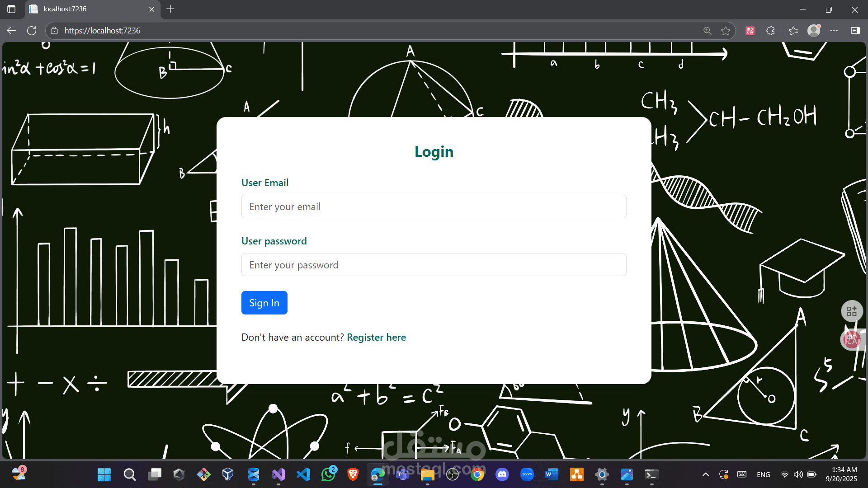Click the zoom magnifier in the address bar
This screenshot has width=868, height=488.
[707, 30]
